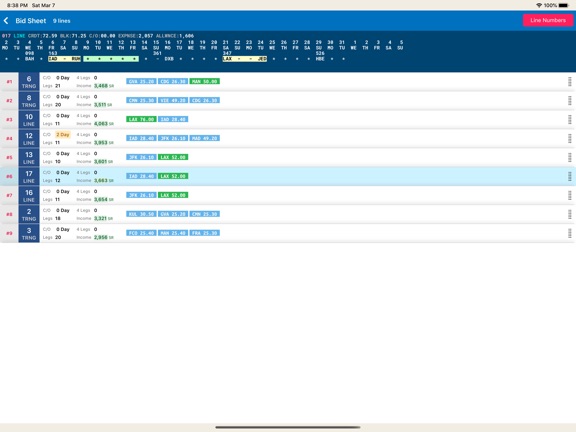Select the line 13 LINE tile

[29, 157]
